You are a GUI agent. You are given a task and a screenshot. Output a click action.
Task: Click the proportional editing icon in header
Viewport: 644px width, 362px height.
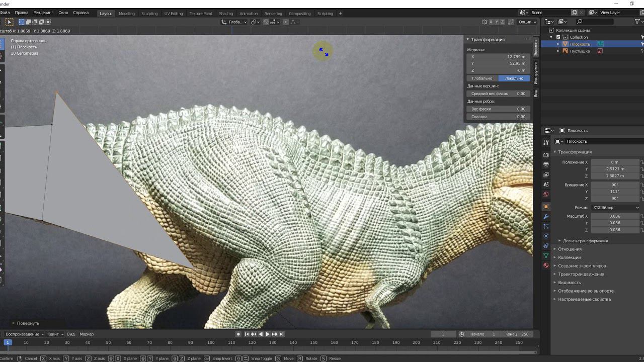tap(286, 22)
